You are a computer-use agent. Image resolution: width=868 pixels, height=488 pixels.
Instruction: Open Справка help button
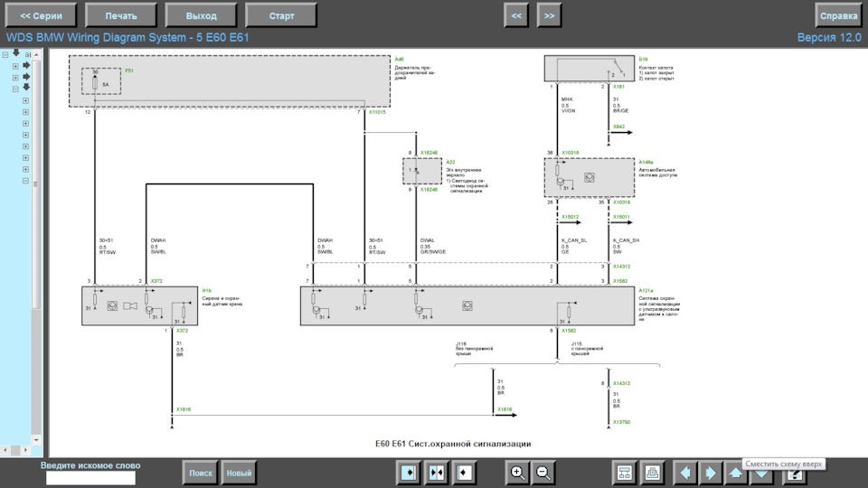point(838,15)
